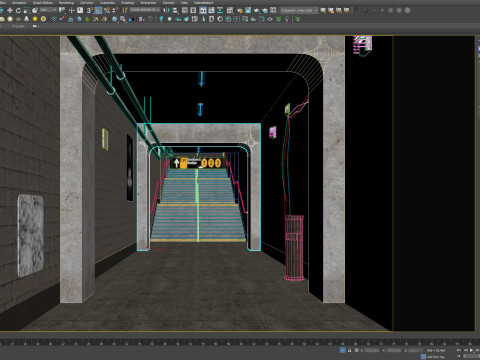Click the green sphere icon in second toolbar
This screenshot has width=480, height=360.
click(x=87, y=19)
